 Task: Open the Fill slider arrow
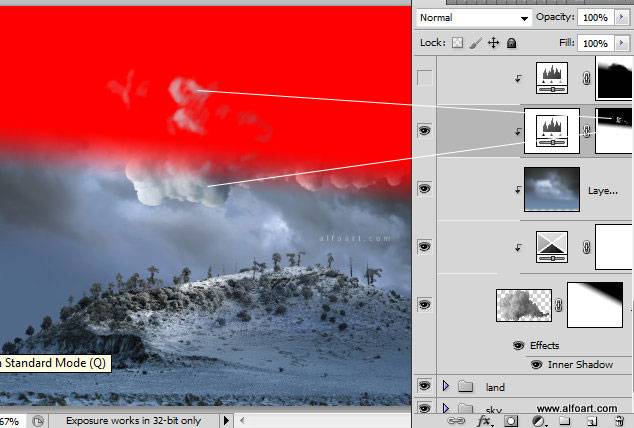point(621,43)
